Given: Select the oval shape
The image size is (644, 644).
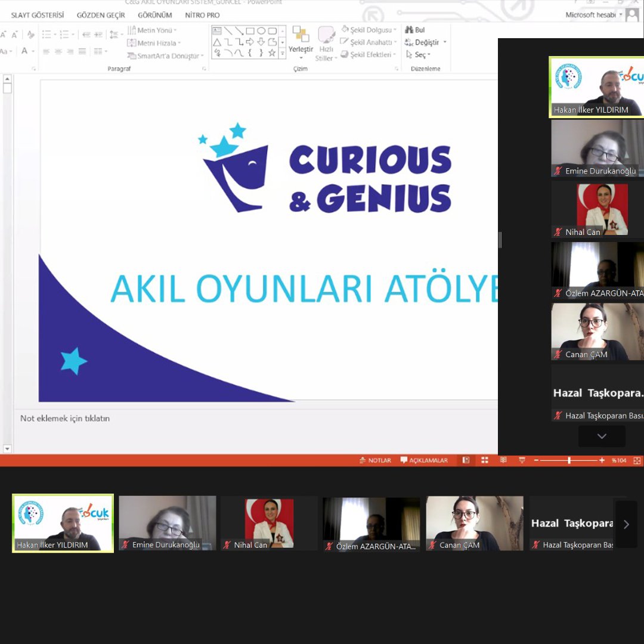Looking at the screenshot, I should pos(261,31).
